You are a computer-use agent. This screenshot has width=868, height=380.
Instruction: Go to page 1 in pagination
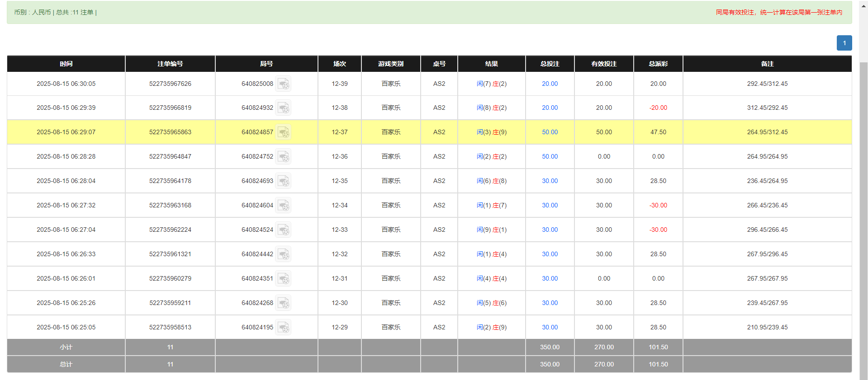[844, 43]
